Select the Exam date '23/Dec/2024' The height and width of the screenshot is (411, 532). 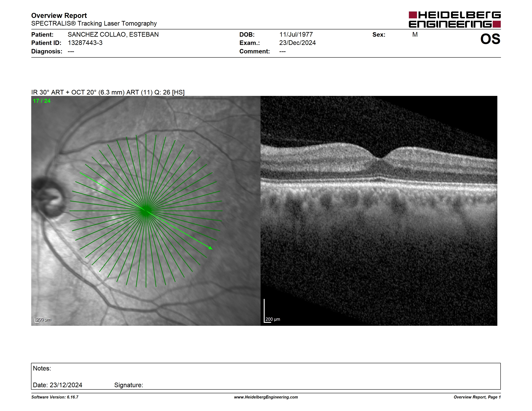tap(297, 43)
